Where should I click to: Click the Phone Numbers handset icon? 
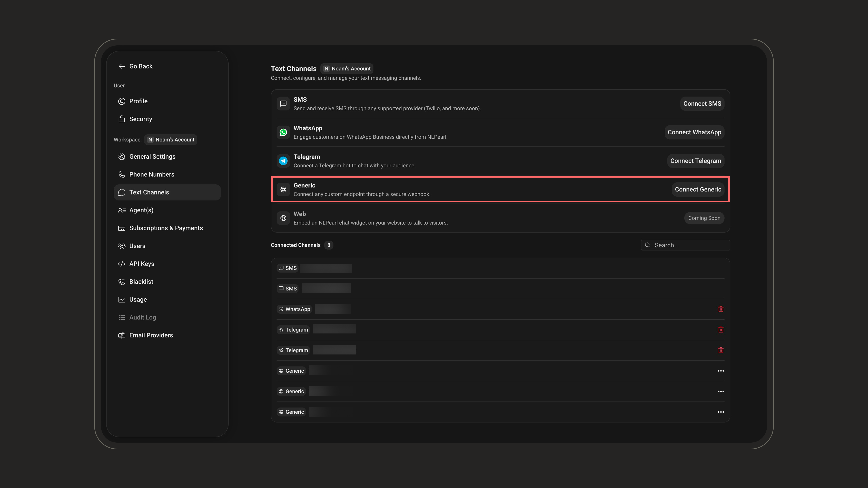click(122, 175)
